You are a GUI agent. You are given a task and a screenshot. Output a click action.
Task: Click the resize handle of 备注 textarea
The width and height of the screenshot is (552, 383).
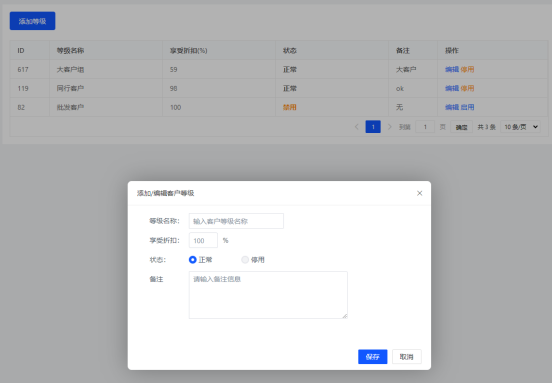[x=345, y=316]
